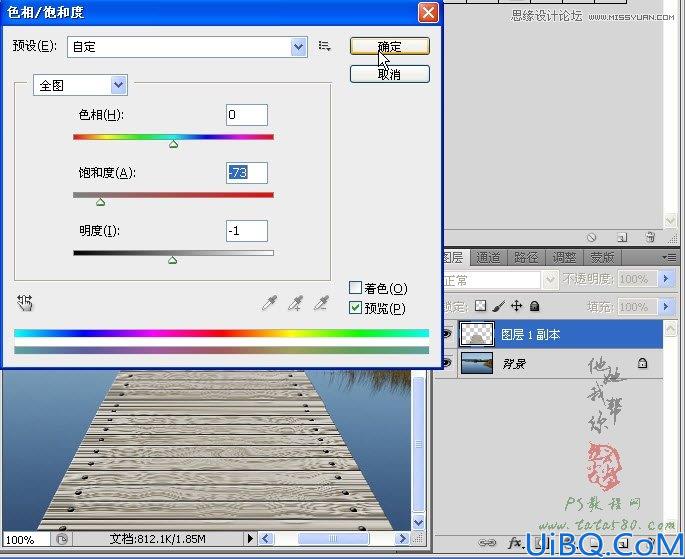Viewport: 685px width, 559px height.
Task: Switch to the 调整 adjustments tab
Action: [x=564, y=258]
